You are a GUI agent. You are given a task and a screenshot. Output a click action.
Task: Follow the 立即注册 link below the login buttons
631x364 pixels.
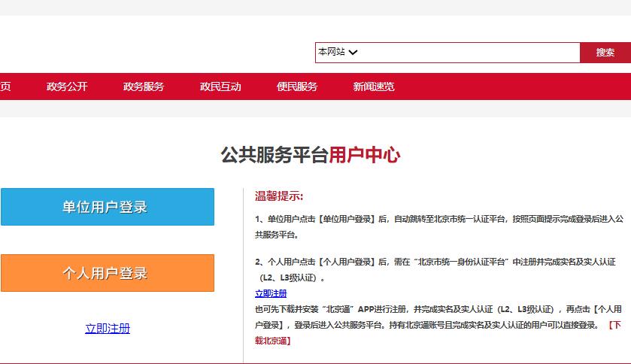coord(108,329)
